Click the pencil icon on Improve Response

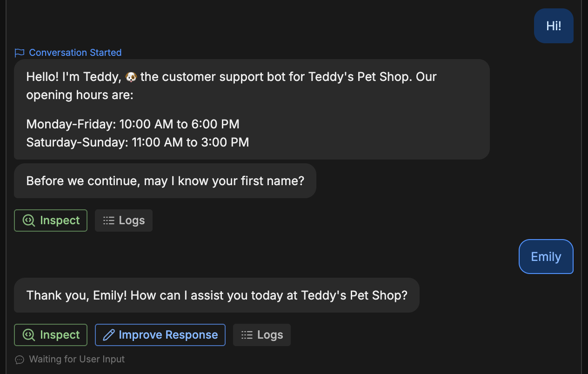109,335
